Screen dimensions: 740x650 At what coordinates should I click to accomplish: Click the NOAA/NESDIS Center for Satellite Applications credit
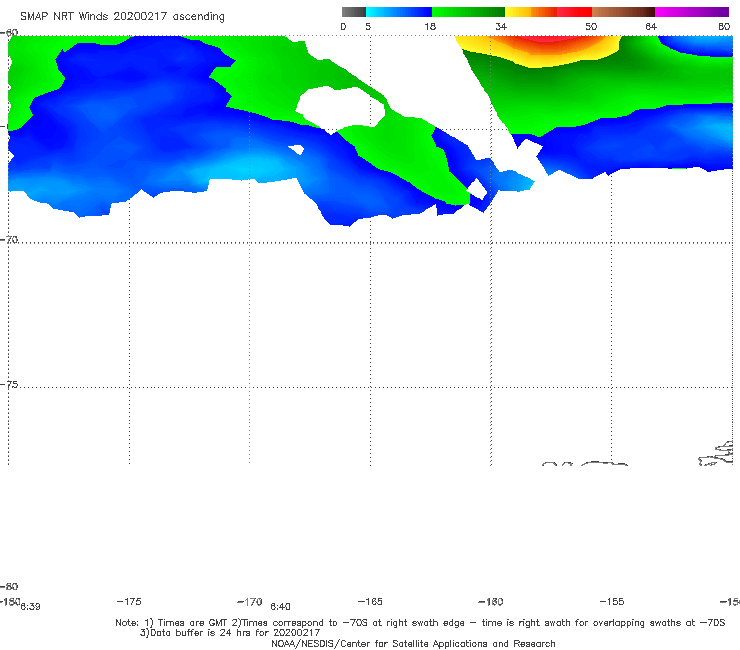click(413, 644)
